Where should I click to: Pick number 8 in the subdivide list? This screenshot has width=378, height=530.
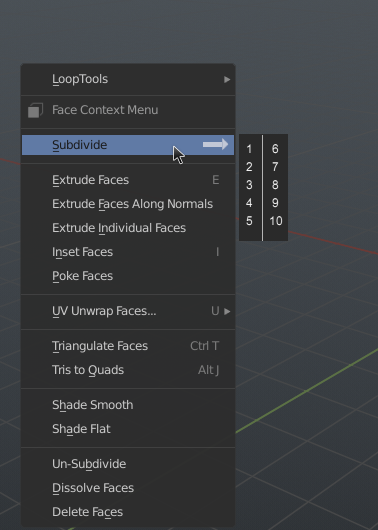click(275, 185)
